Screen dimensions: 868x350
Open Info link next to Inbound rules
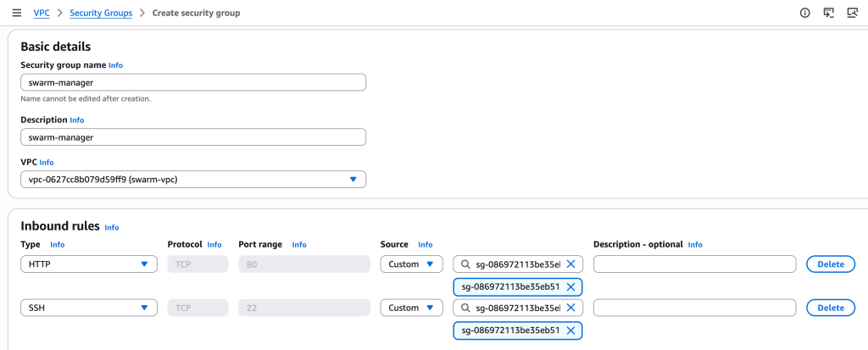[x=112, y=228]
